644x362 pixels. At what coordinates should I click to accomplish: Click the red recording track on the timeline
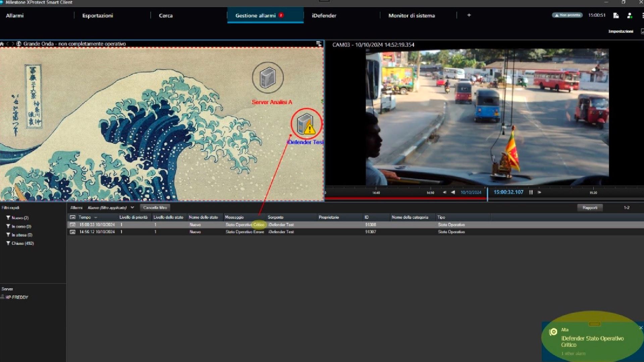coord(406,198)
